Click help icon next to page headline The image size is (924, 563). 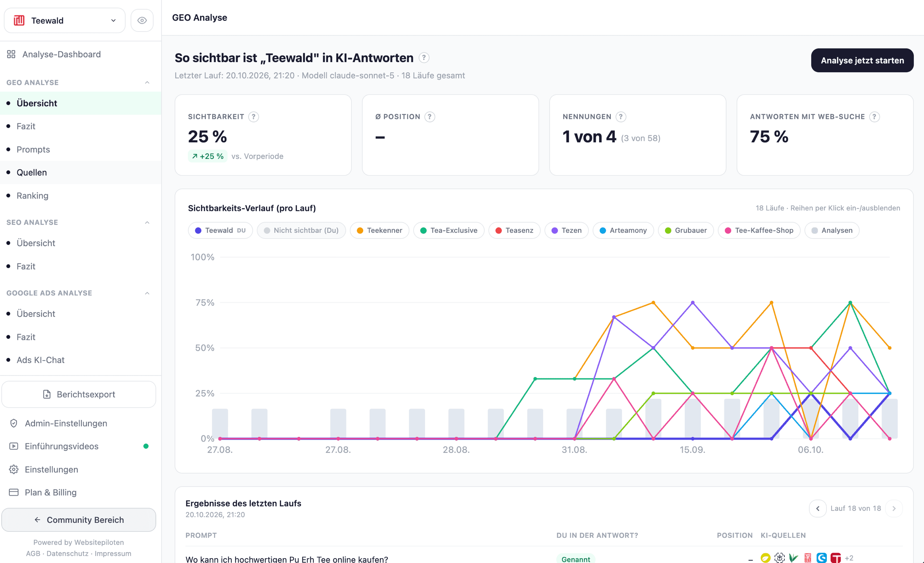424,58
